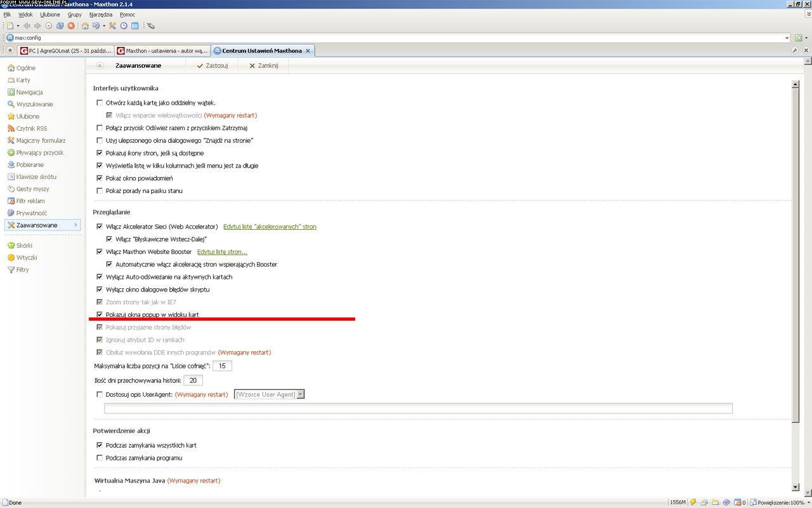Open the address bar dropdown arrow

coord(787,38)
